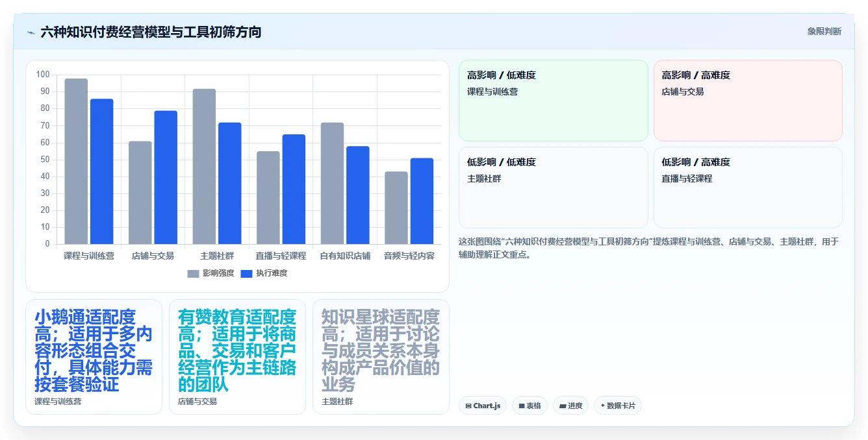The image size is (868, 440).
Task: Click 主题社群 text in the 低影响 / 低难度 card
Action: click(x=484, y=178)
